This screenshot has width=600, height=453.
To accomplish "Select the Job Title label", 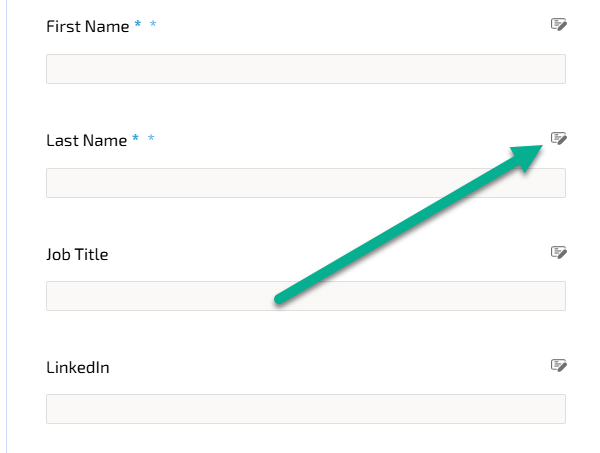I will pyautogui.click(x=77, y=254).
